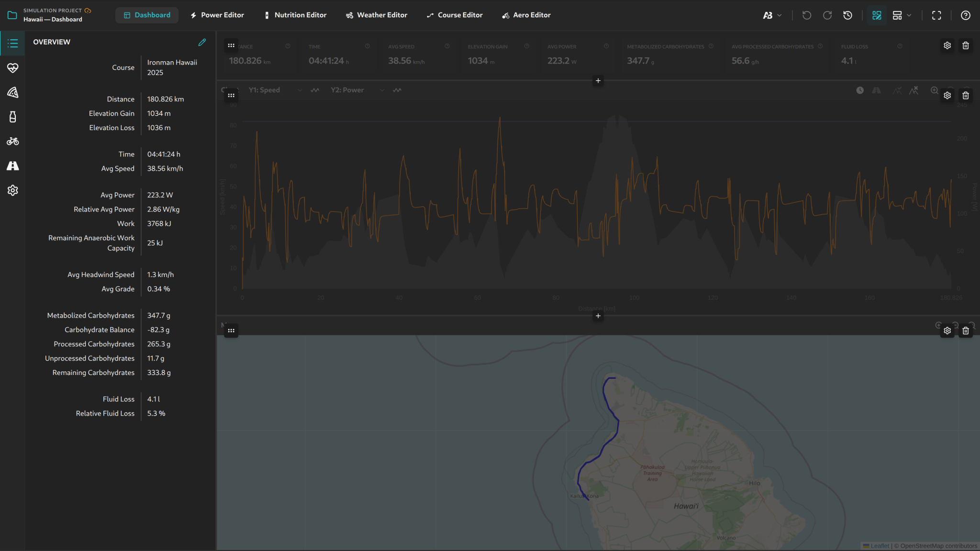Open the Nutrition Editor tab
Image resolution: width=980 pixels, height=551 pixels.
point(295,15)
